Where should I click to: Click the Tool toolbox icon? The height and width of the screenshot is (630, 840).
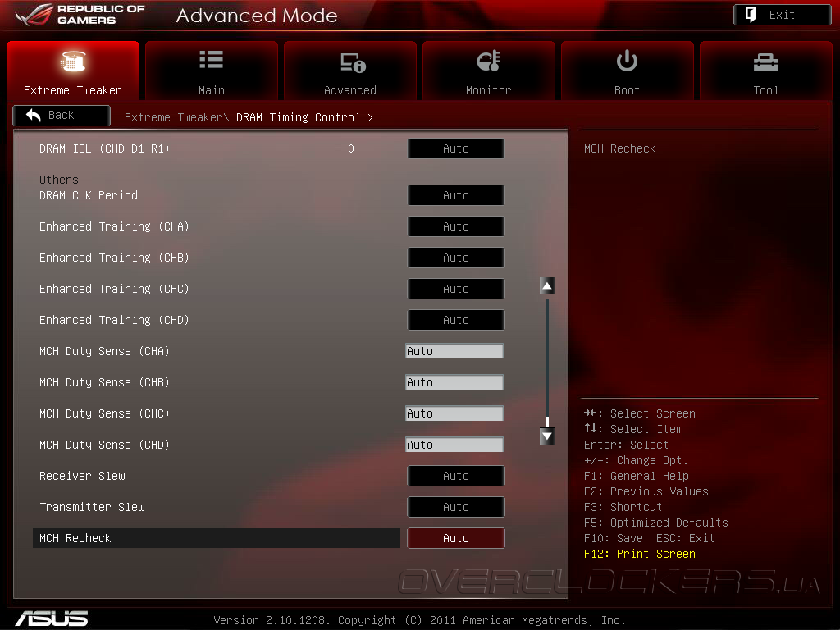coord(765,62)
